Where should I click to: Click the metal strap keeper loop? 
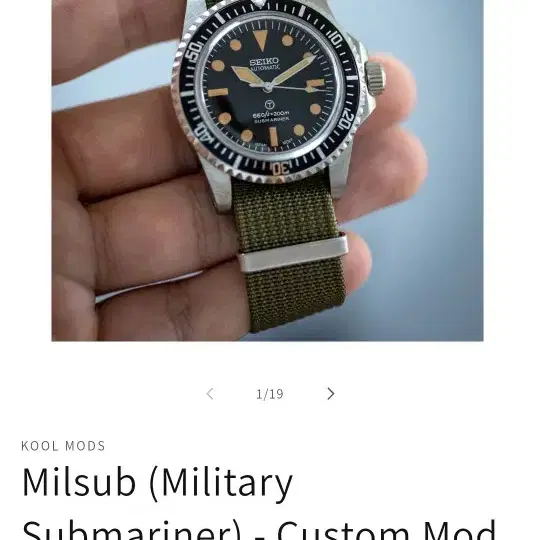(293, 254)
